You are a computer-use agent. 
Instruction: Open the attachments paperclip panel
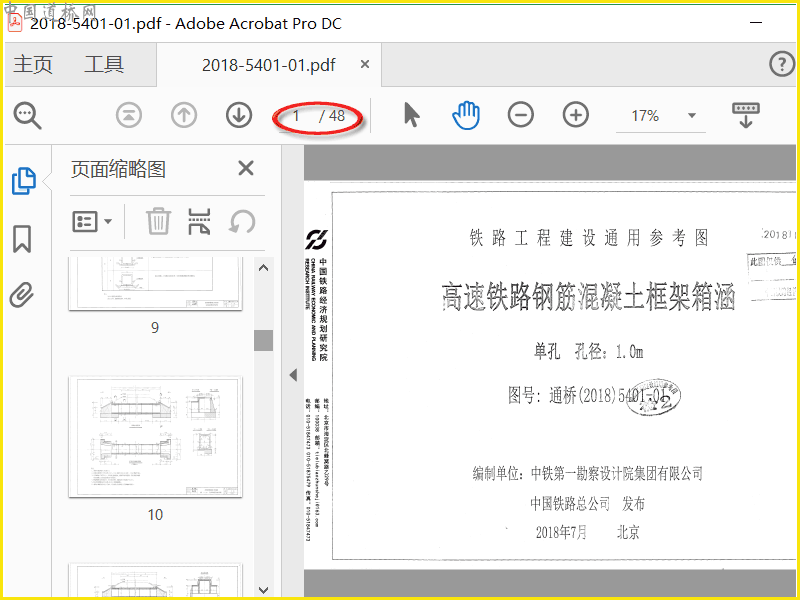tap(22, 295)
